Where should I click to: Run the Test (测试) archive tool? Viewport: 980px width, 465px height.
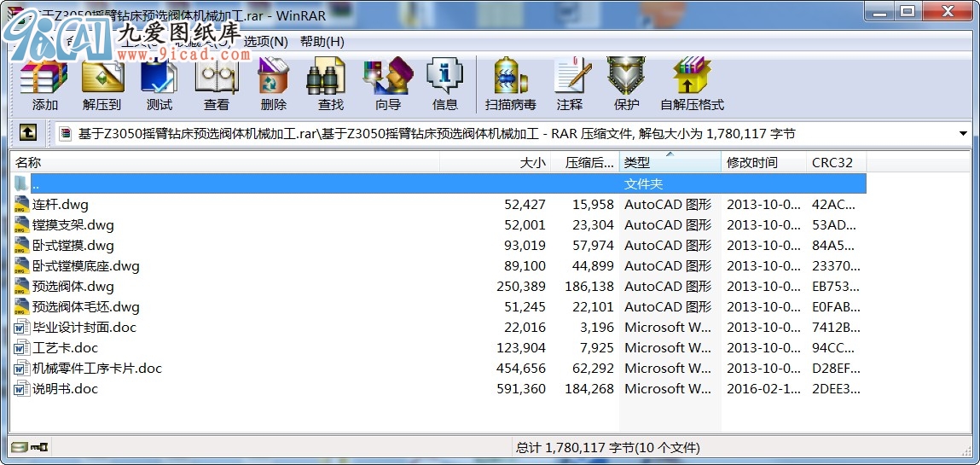(x=159, y=84)
